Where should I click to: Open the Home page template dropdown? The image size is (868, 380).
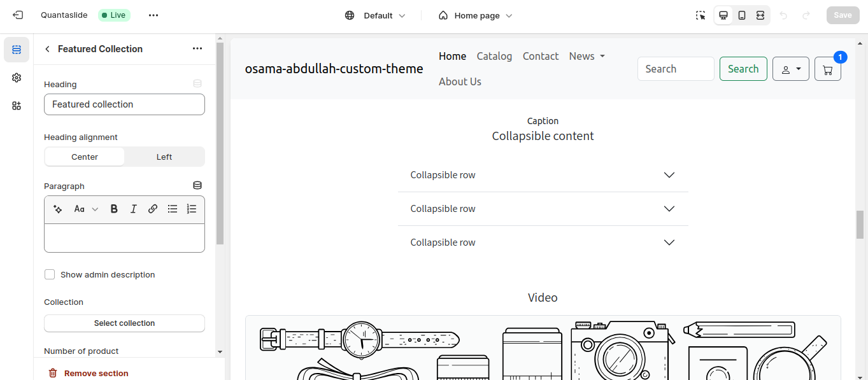[x=475, y=15]
